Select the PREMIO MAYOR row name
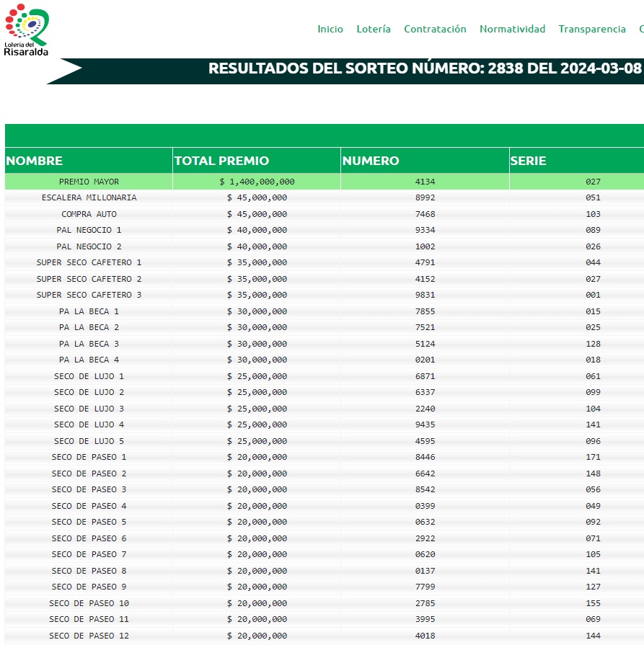Viewport: 644px width, 658px height. tap(89, 182)
